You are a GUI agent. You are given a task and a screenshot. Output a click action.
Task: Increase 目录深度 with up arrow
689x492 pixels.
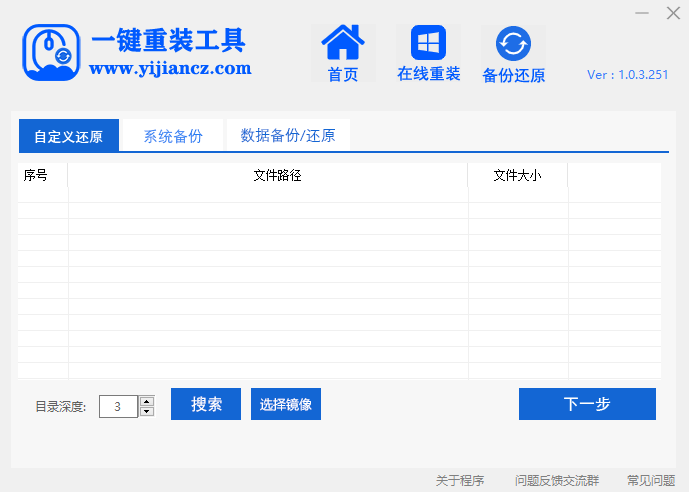(x=147, y=401)
